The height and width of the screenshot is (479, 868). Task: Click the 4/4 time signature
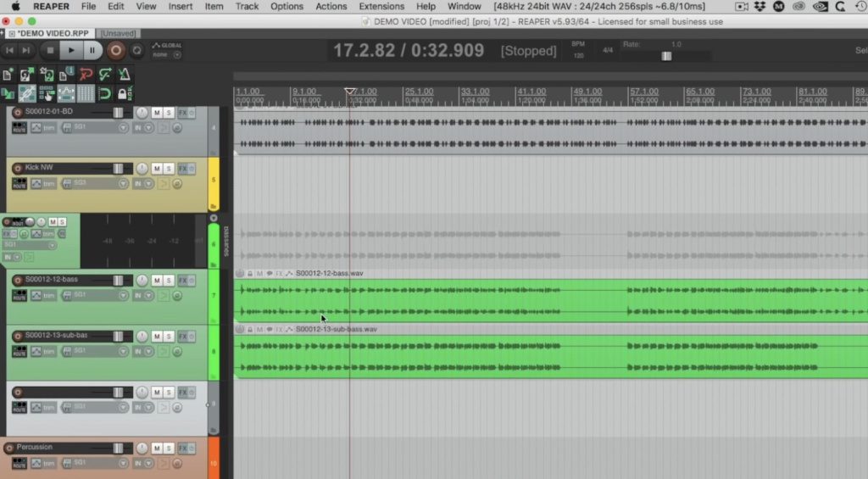click(x=607, y=50)
